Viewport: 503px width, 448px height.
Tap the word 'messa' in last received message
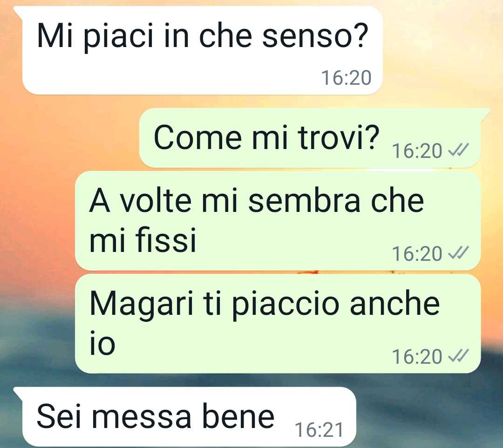pyautogui.click(x=142, y=417)
